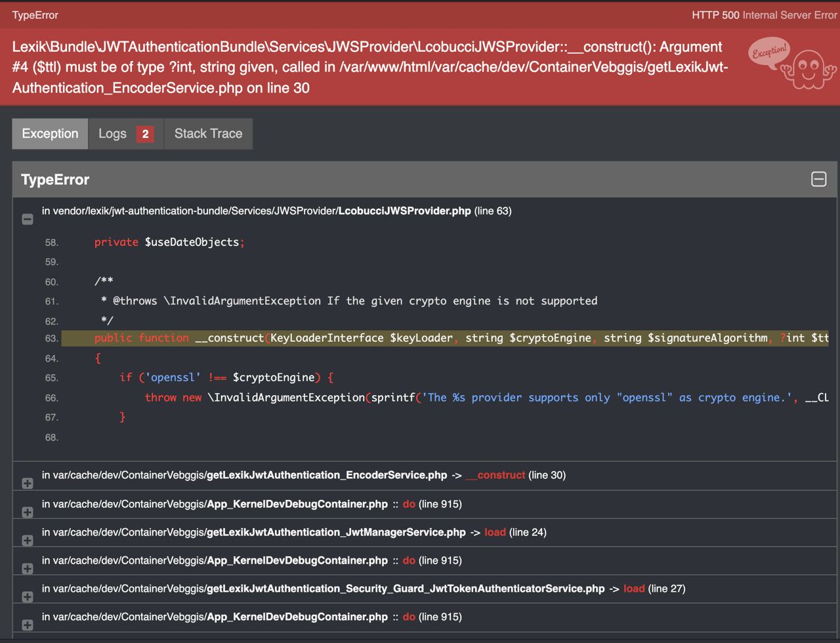Click the TypeError section heading
Screen dimensions: 840x643
click(55, 180)
